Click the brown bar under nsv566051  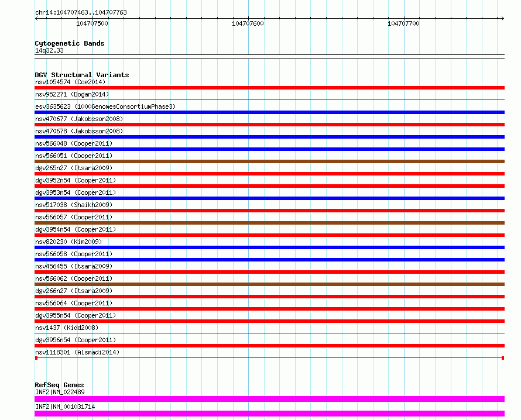(269, 161)
